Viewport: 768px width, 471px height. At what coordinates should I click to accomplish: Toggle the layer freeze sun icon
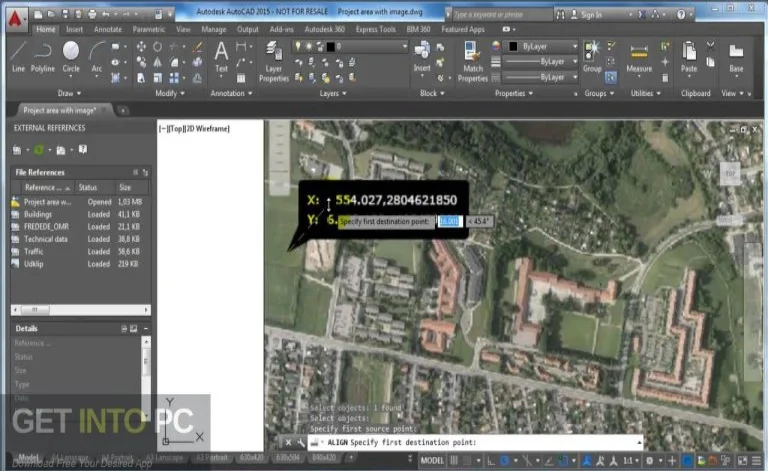(309, 47)
